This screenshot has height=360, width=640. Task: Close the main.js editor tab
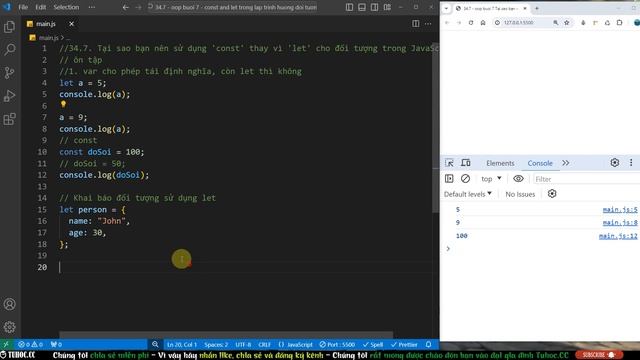click(71, 24)
